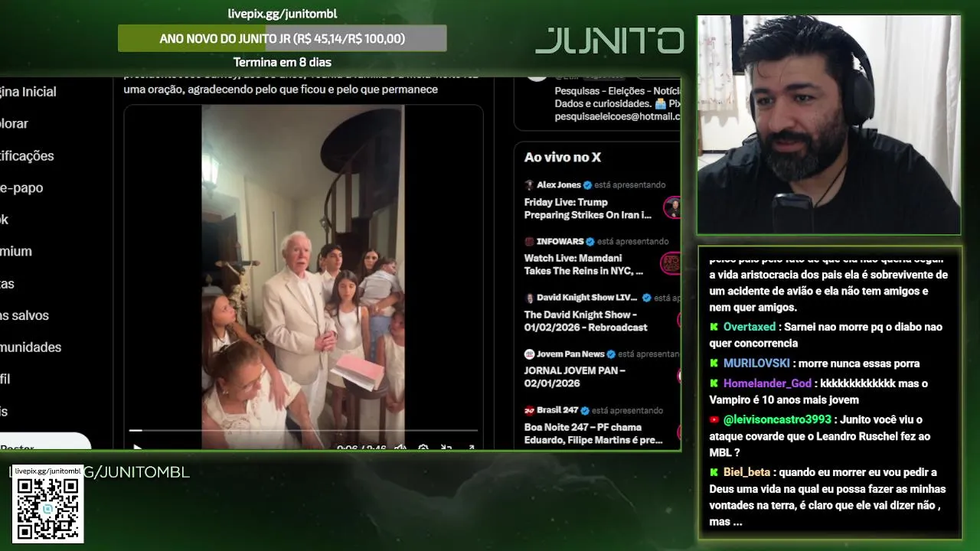Image resolution: width=980 pixels, height=551 pixels.
Task: Open 'JORNAL JOVEM PAN – 02/01/2026' broadcast
Action: pos(575,377)
